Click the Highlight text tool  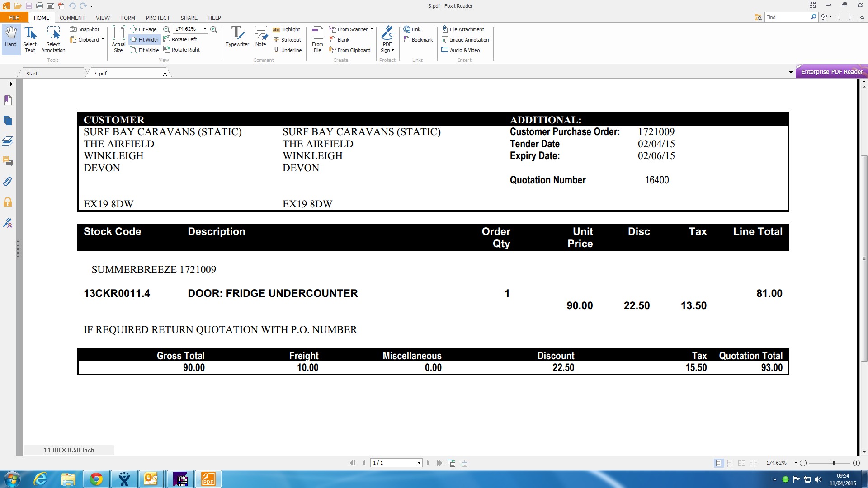tap(287, 29)
